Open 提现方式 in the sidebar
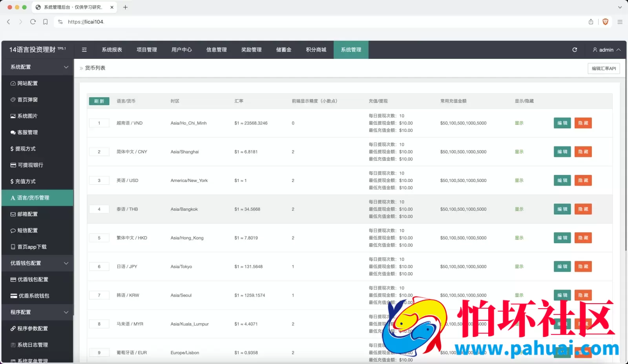This screenshot has height=364, width=628. coord(37,149)
